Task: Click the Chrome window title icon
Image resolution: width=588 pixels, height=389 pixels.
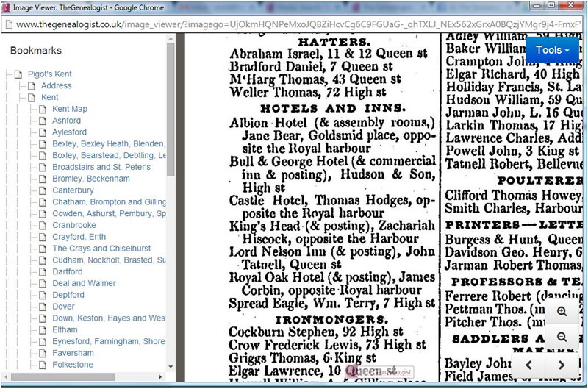Action: (6, 7)
